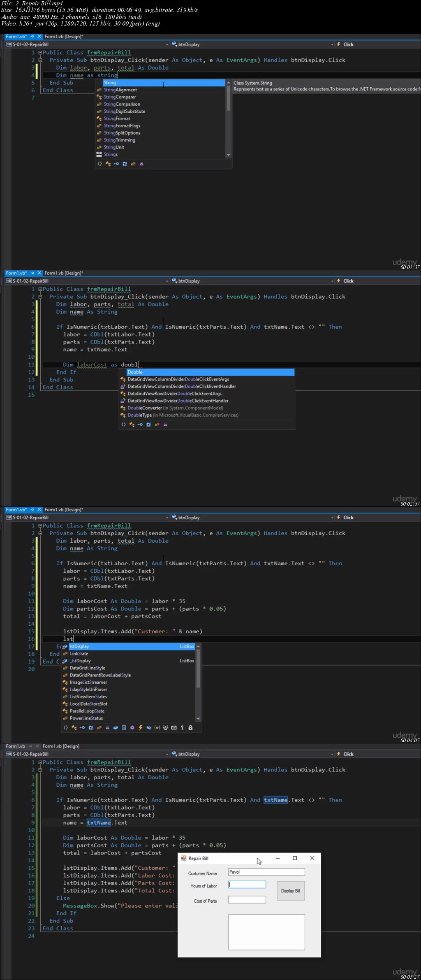Image resolution: width=421 pixels, height=980 pixels.
Task: Maximize the Repair Bill window
Action: pos(295,858)
